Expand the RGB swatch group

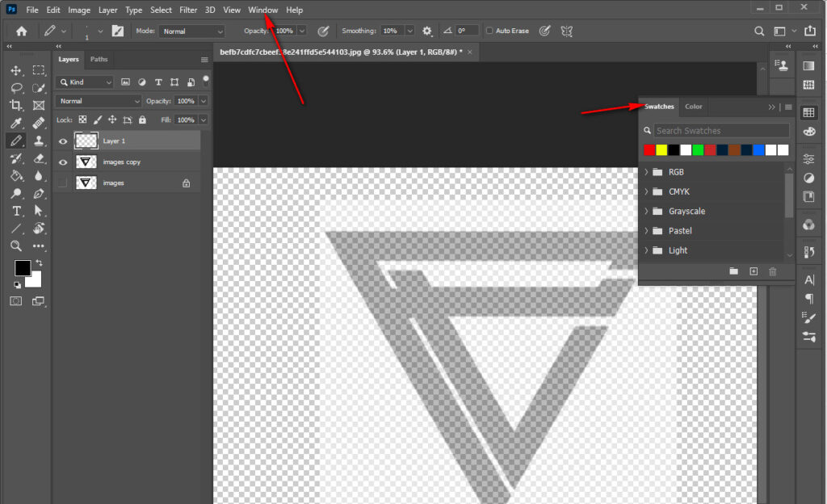pyautogui.click(x=646, y=171)
